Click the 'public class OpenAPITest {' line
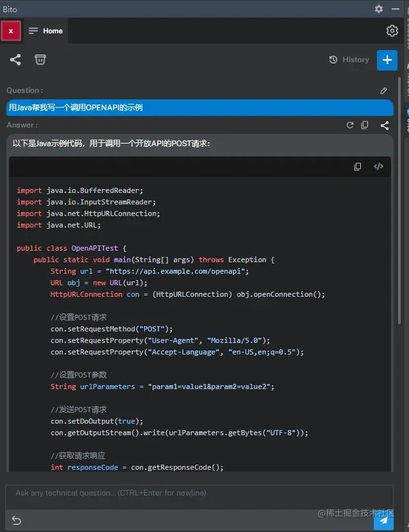This screenshot has width=409, height=532. point(72,248)
